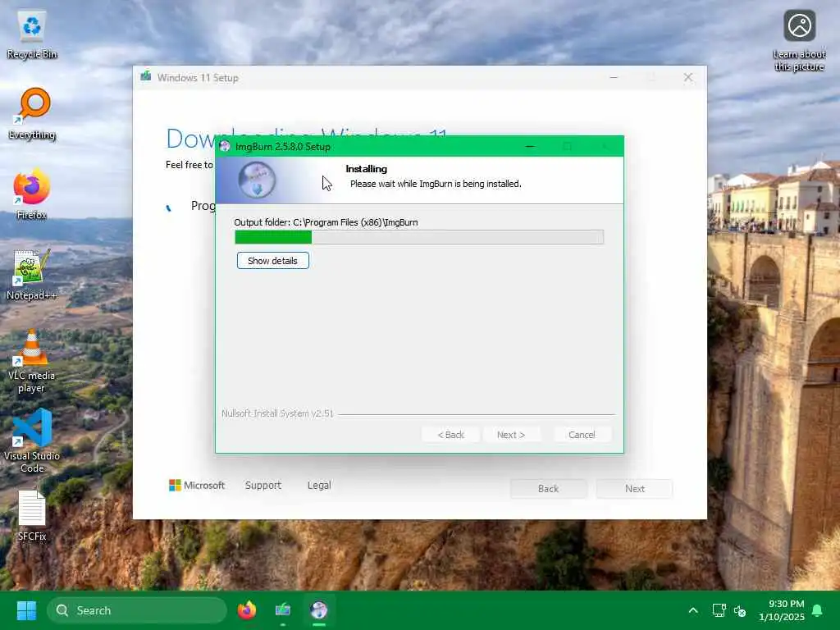The image size is (840, 630).
Task: Show hidden tray icons chevron
Action: pos(692,610)
